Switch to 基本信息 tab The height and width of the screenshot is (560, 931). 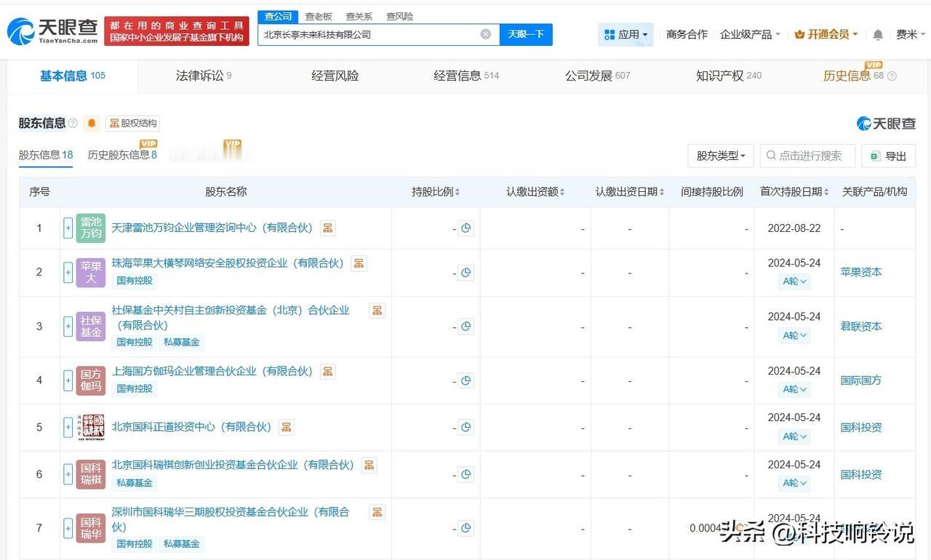coord(73,76)
